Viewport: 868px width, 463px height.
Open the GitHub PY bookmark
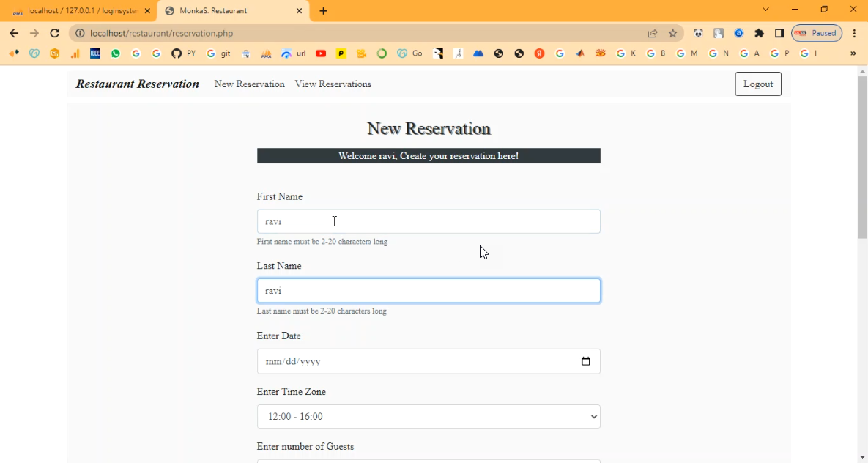[183, 53]
